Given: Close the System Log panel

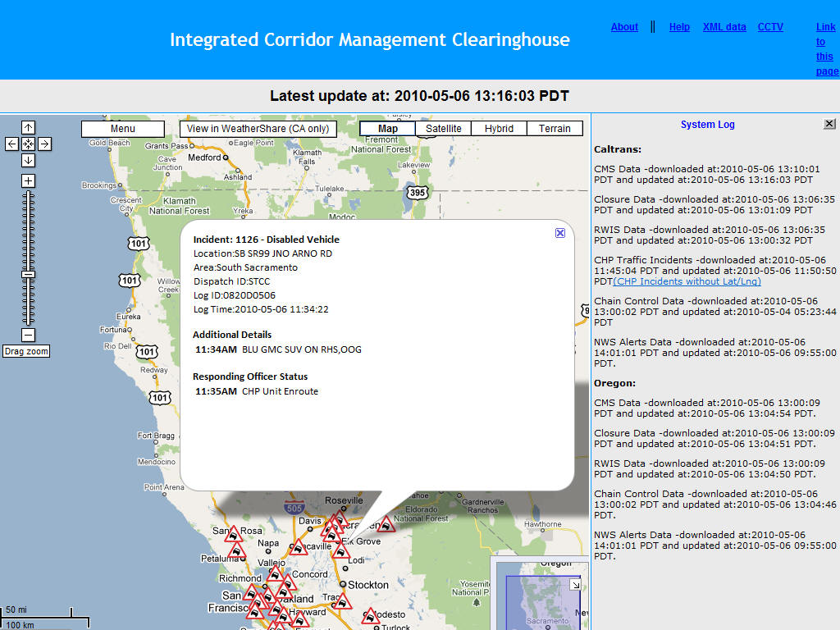Looking at the screenshot, I should coord(829,124).
